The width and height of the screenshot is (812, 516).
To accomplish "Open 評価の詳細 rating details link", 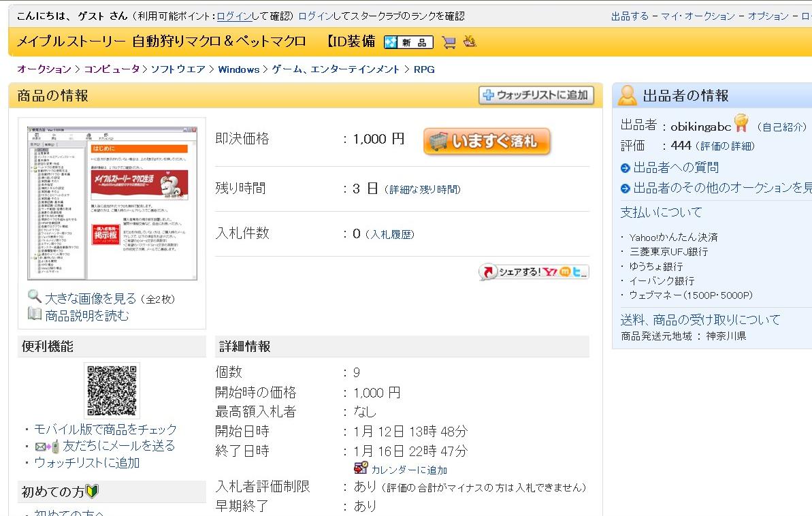I will point(725,146).
